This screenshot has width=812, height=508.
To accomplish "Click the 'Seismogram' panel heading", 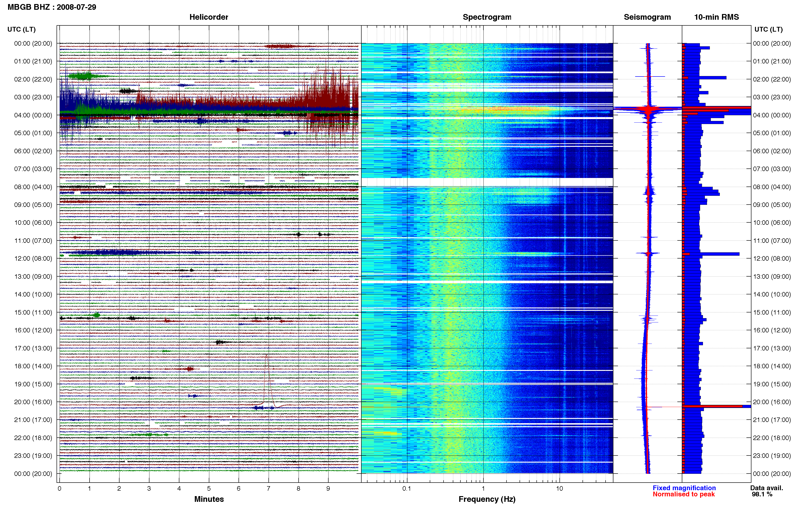I will pyautogui.click(x=647, y=17).
